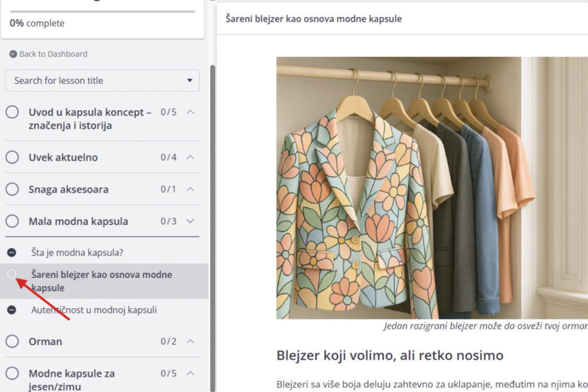Toggle completion circle for Uvod u kapsula koncept
This screenshot has height=392, width=588.
tap(12, 112)
